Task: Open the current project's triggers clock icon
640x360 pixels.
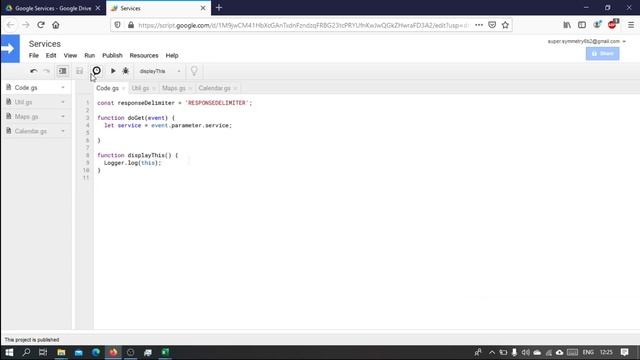Action: [x=96, y=71]
